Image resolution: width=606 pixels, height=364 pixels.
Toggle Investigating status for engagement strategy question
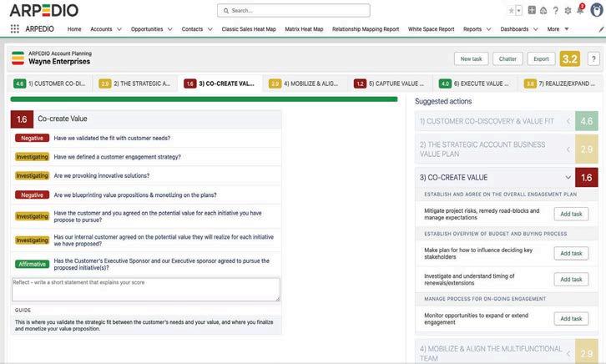(32, 157)
